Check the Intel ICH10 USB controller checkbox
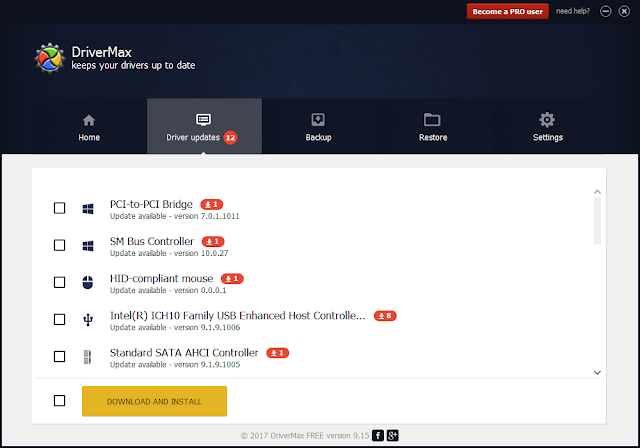Viewport: 640px width, 448px height. click(x=60, y=319)
